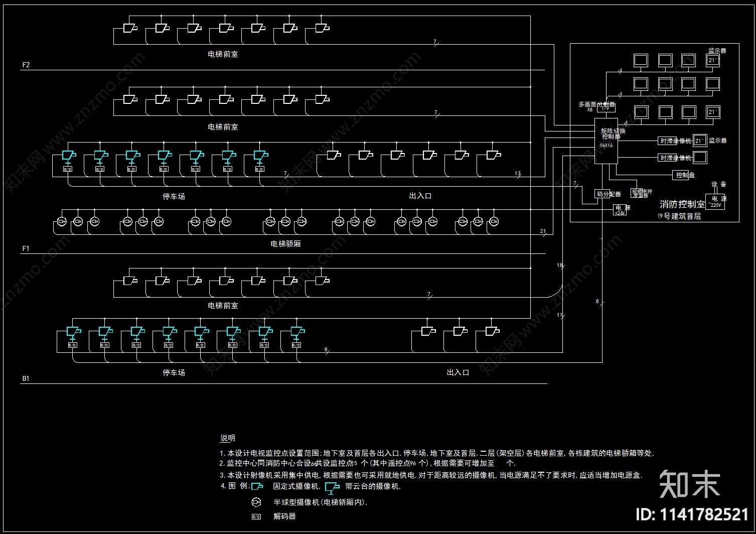
Task: Click the cable count label 21
Action: 543,231
